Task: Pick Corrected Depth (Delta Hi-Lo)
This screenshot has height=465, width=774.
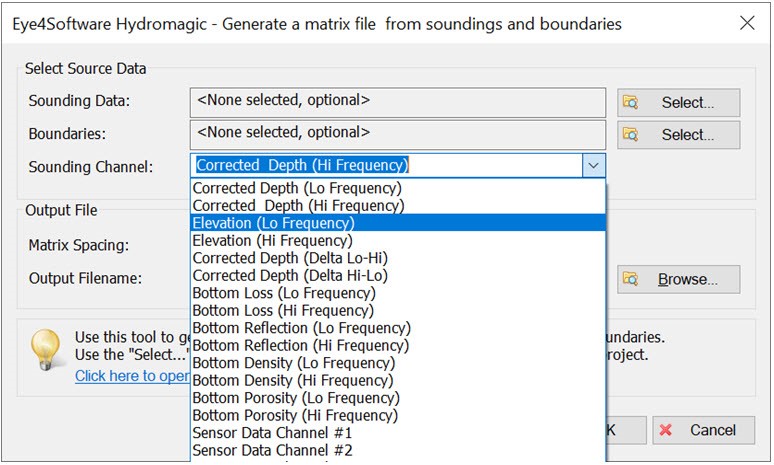Action: pos(398,275)
